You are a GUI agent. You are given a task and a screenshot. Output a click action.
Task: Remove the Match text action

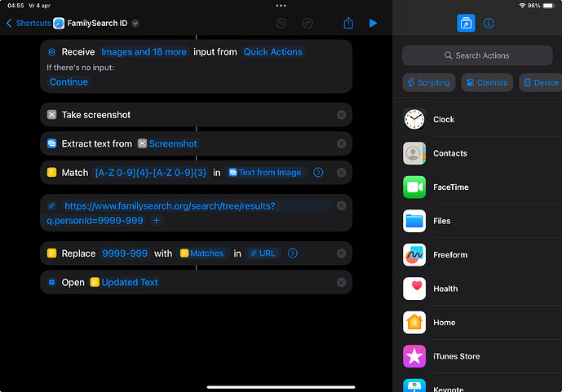(x=341, y=173)
